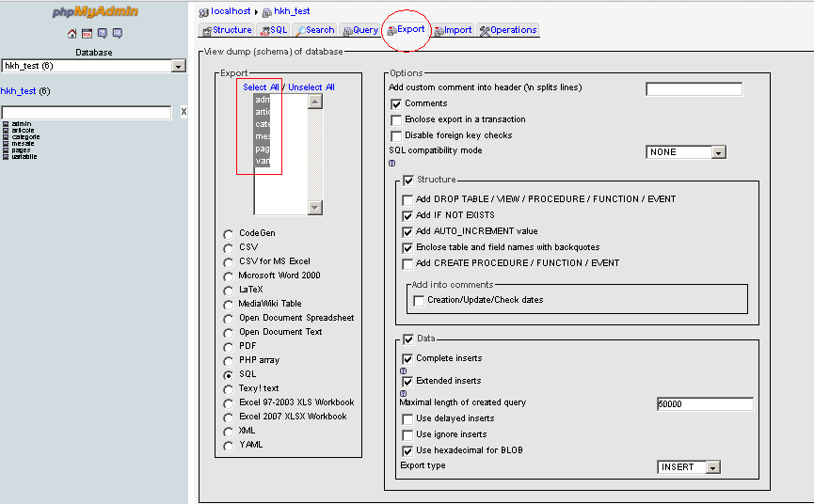Enable Use delayed inserts
The height and width of the screenshot is (504, 814).
point(407,419)
